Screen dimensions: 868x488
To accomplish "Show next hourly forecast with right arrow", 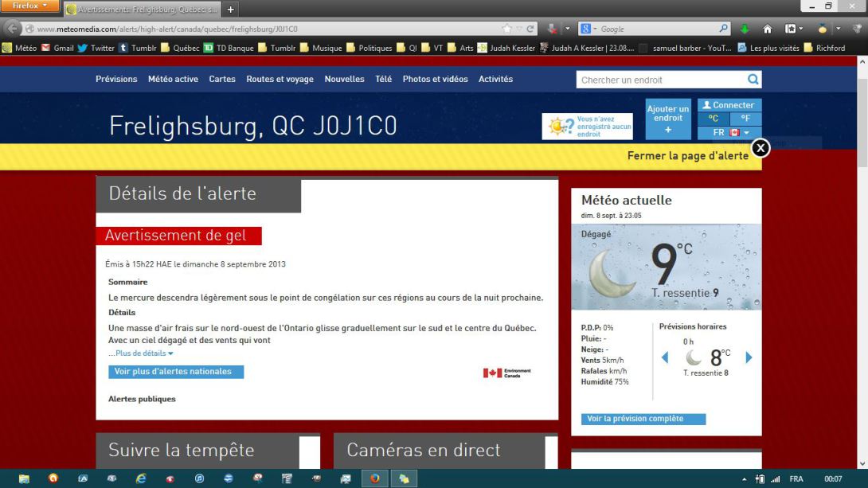I will [749, 358].
